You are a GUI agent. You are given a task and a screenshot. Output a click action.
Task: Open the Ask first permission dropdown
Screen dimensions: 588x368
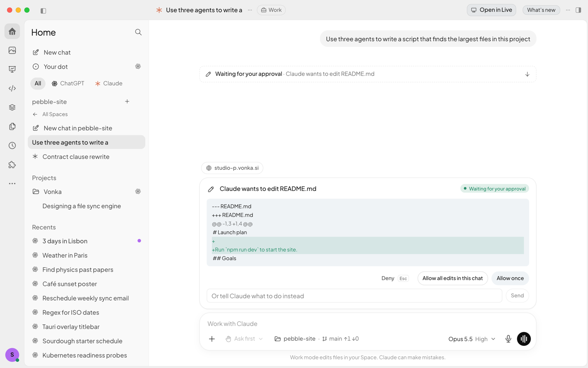click(244, 339)
